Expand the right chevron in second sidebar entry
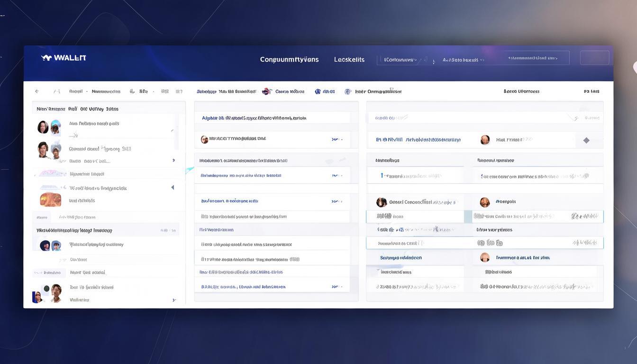 click(173, 161)
